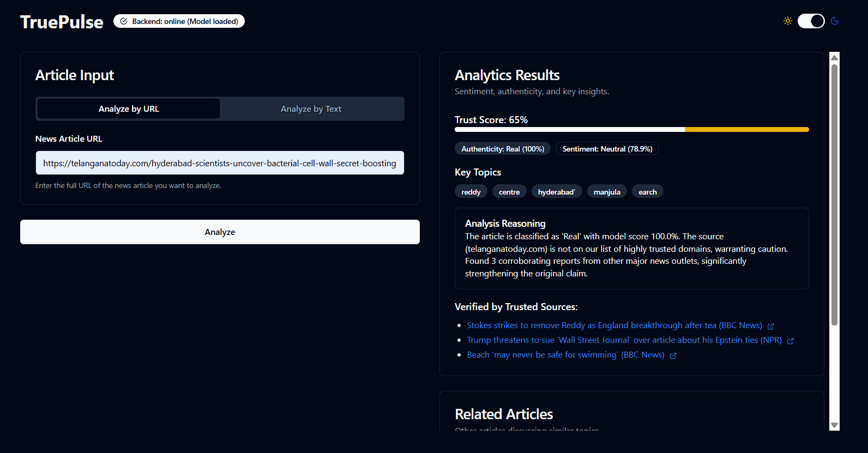Switch to Analyze by Text tab

(311, 108)
